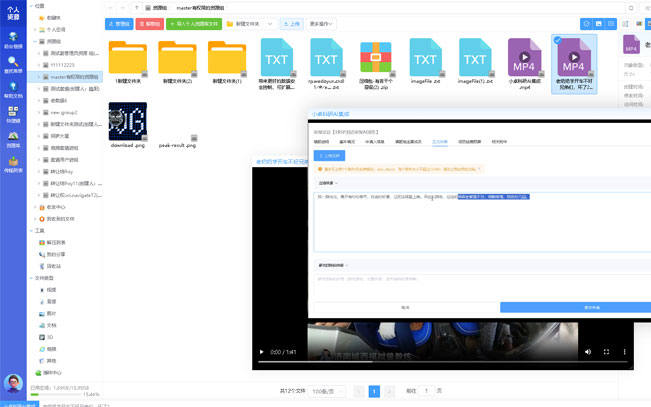The width and height of the screenshot is (651, 407).
Task: Open 回收站 in the tools section
Action: click(x=54, y=266)
